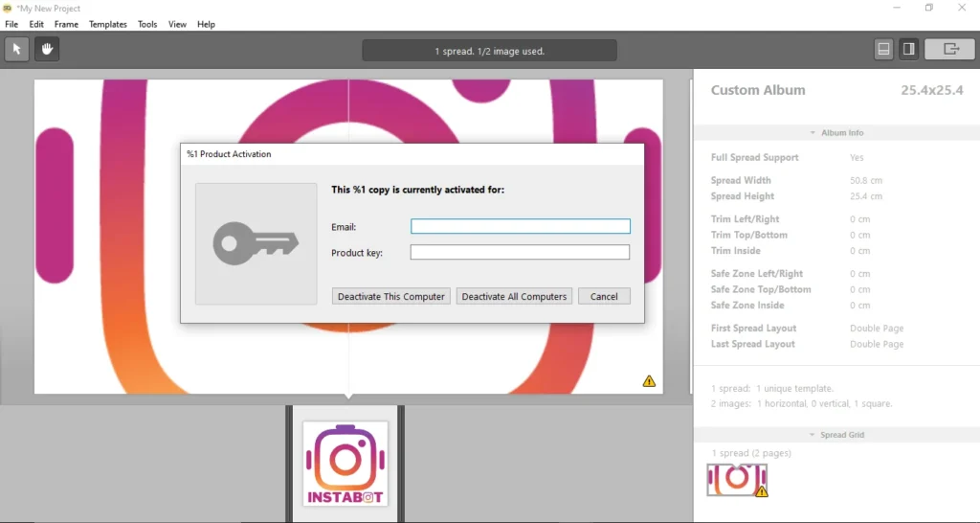This screenshot has height=523, width=980.
Task: Toggle the bottom panel layout icon
Action: pos(883,50)
